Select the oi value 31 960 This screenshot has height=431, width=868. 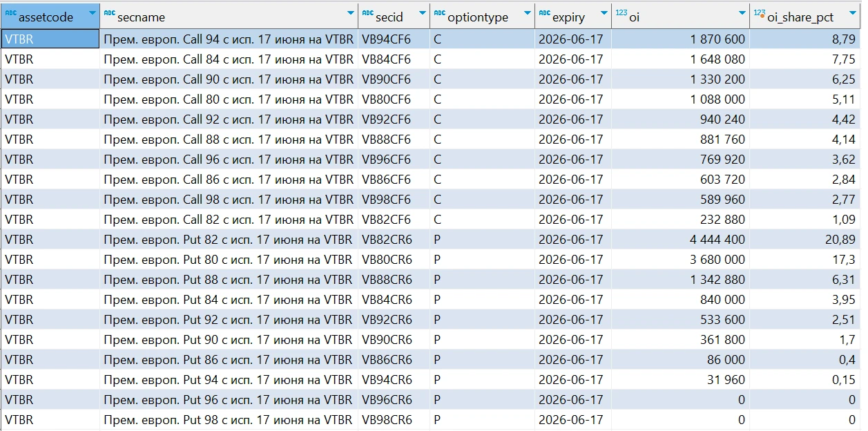point(680,380)
